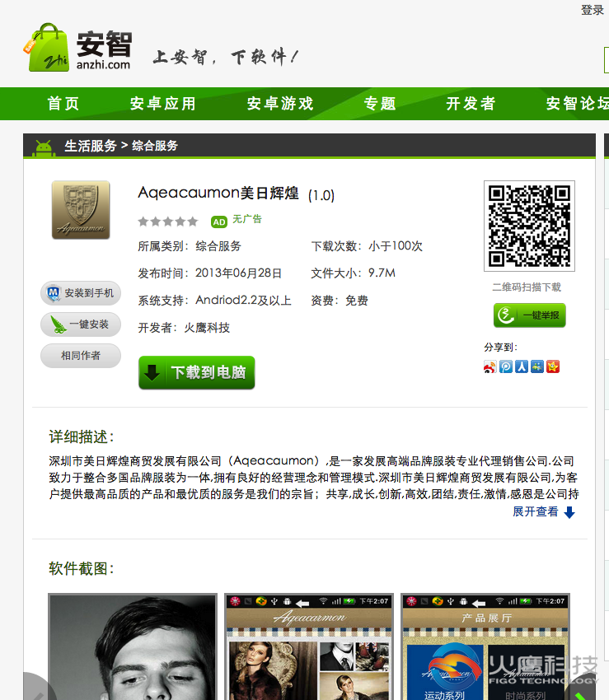Click 下载到电脑 download button
This screenshot has width=609, height=700.
[197, 372]
